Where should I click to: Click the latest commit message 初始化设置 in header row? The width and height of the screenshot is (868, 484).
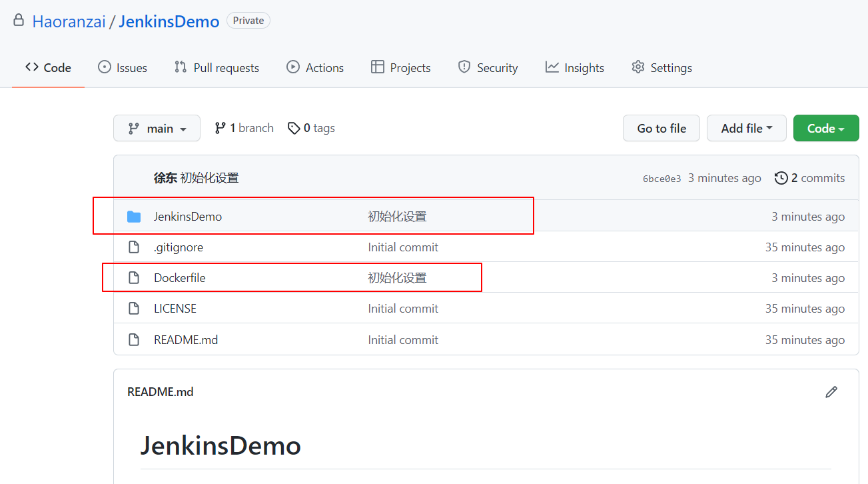pos(209,178)
